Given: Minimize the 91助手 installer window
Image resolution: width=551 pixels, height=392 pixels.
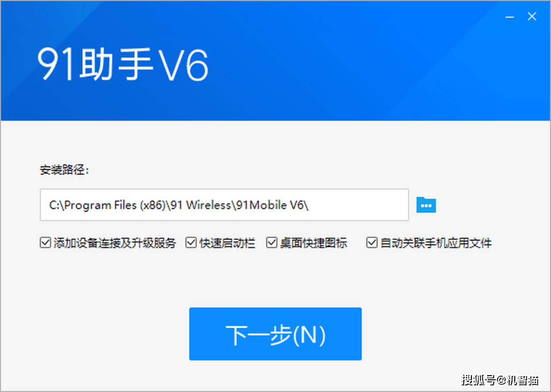Looking at the screenshot, I should [510, 16].
